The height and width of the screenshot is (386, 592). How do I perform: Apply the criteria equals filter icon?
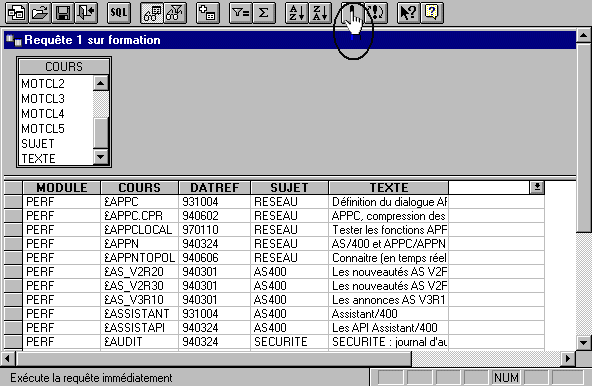(240, 13)
